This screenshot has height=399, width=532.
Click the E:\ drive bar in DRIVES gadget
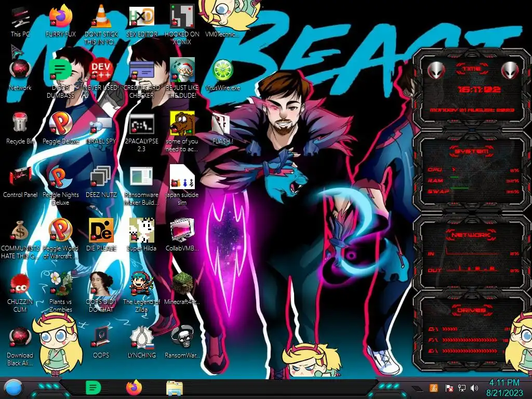pyautogui.click(x=470, y=351)
